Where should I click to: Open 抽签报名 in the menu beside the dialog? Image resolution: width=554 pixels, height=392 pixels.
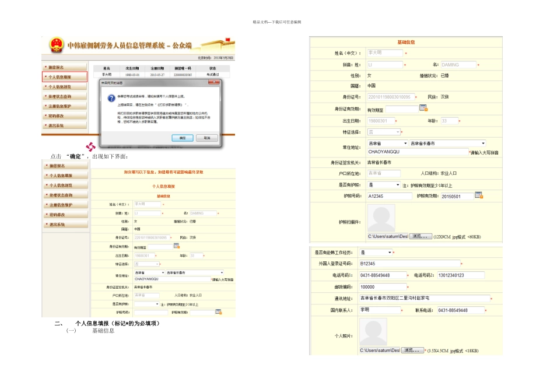pyautogui.click(x=64, y=67)
